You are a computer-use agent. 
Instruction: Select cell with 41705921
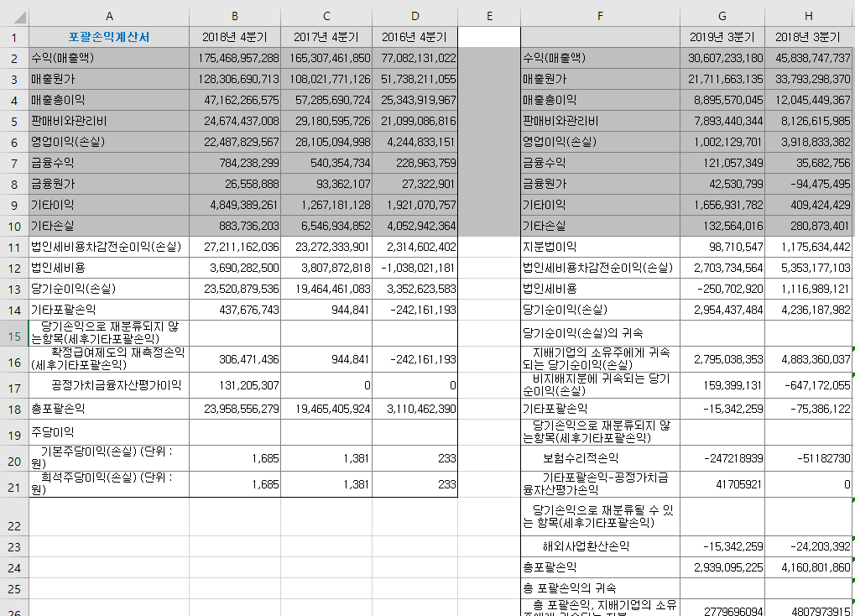pos(722,484)
